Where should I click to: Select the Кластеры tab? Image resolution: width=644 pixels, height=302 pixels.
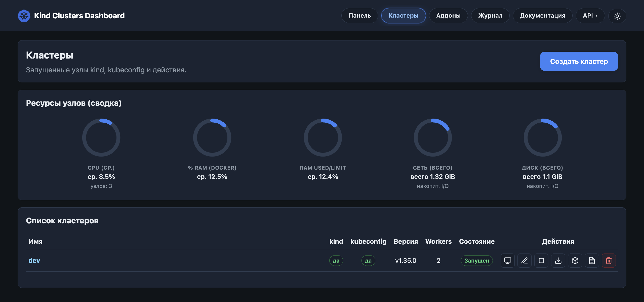(404, 16)
